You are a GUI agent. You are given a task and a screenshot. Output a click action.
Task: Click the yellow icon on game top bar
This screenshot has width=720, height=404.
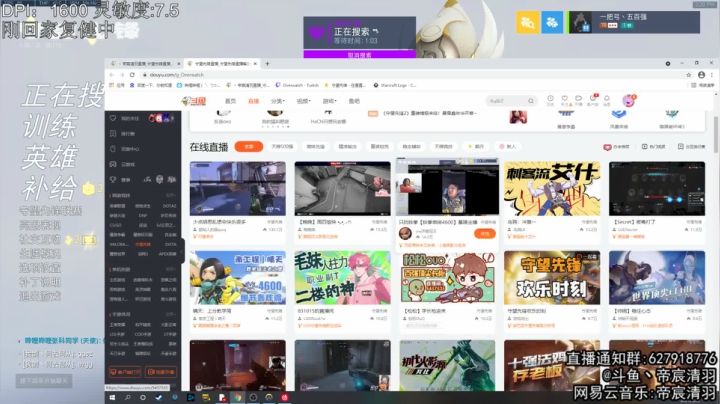[x=528, y=22]
